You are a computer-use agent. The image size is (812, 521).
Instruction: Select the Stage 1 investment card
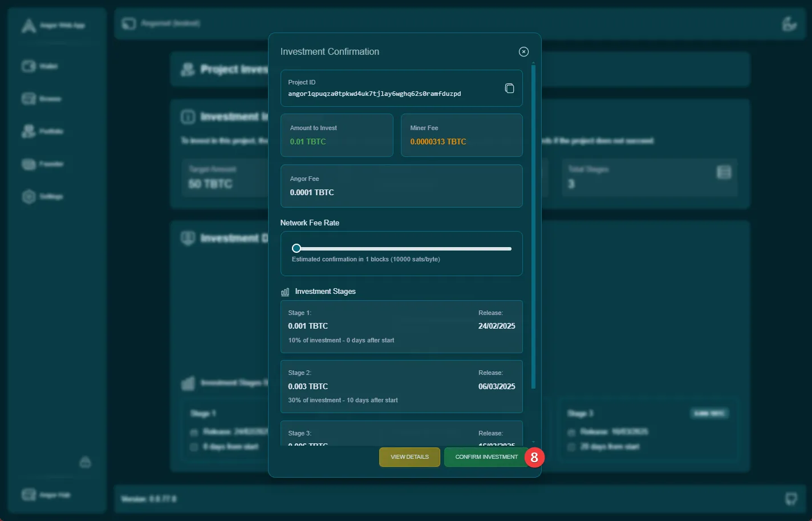[401, 326]
